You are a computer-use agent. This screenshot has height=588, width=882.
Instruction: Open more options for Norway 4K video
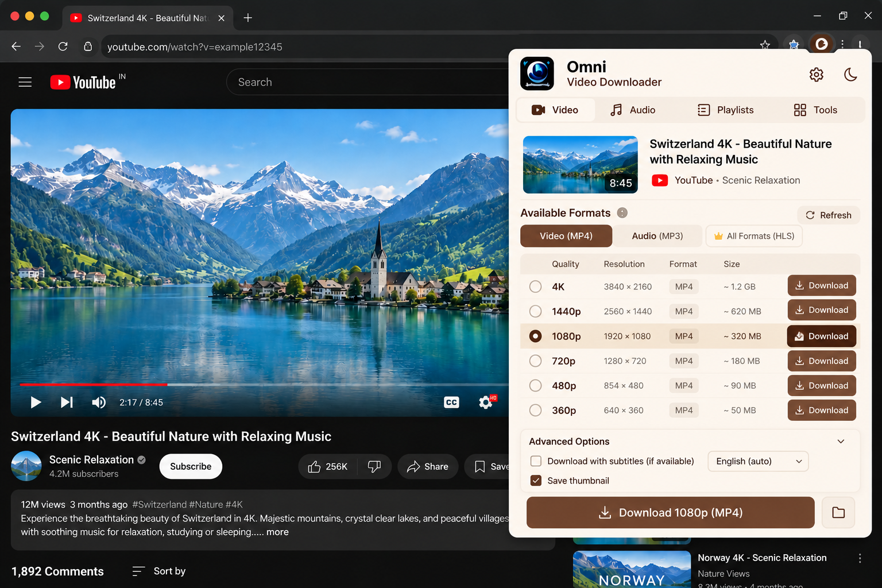(860, 558)
